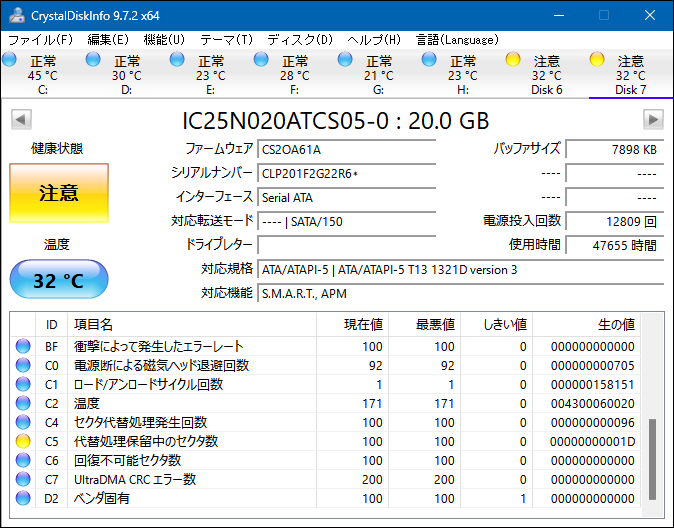This screenshot has height=528, width=674.
Task: Select the C: drive status icon
Action: tap(10, 61)
